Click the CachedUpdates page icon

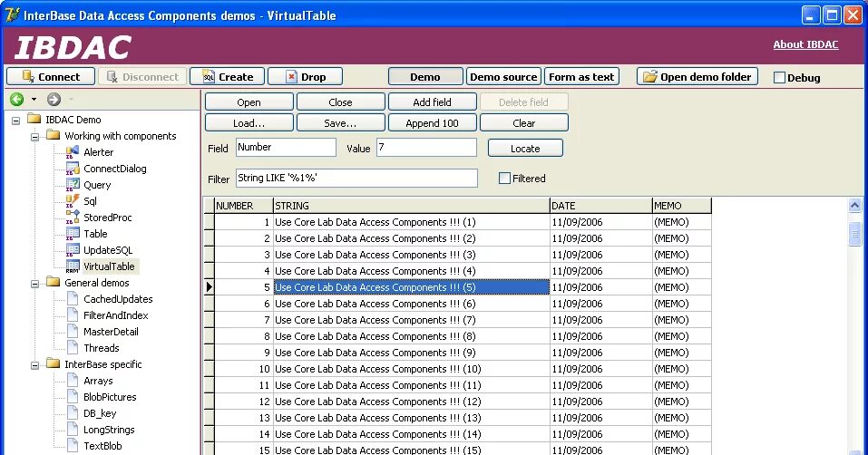coord(73,298)
